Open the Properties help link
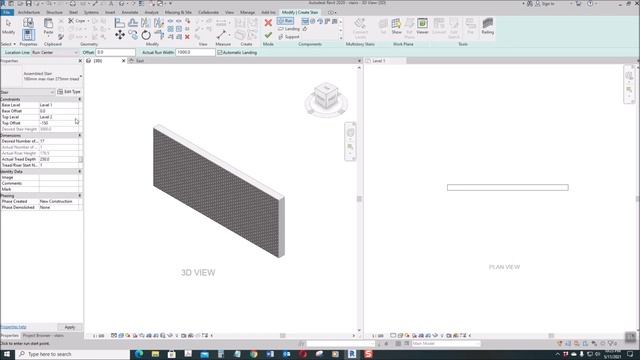640x360 pixels. [x=13, y=327]
